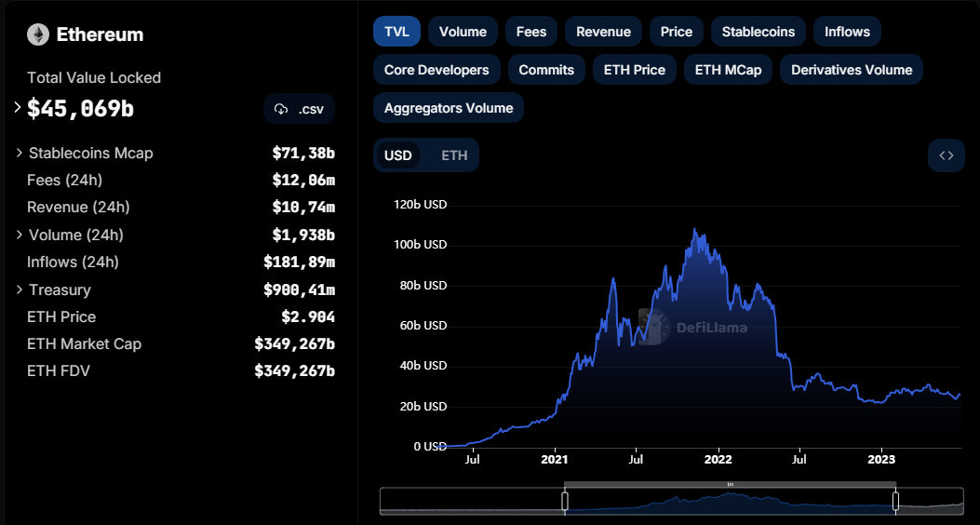
Task: Click the Total Value Locked heading
Action: 94,77
